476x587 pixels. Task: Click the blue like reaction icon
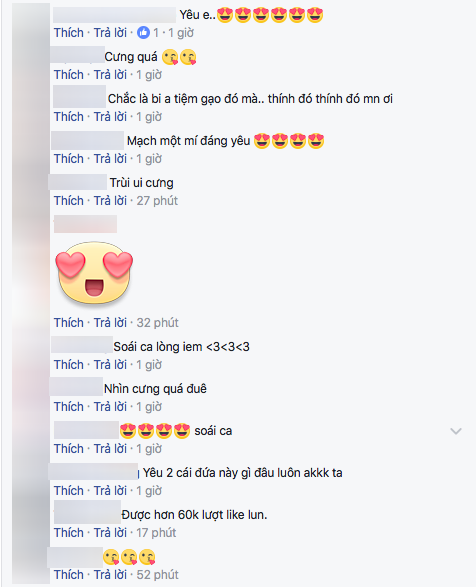pyautogui.click(x=143, y=33)
